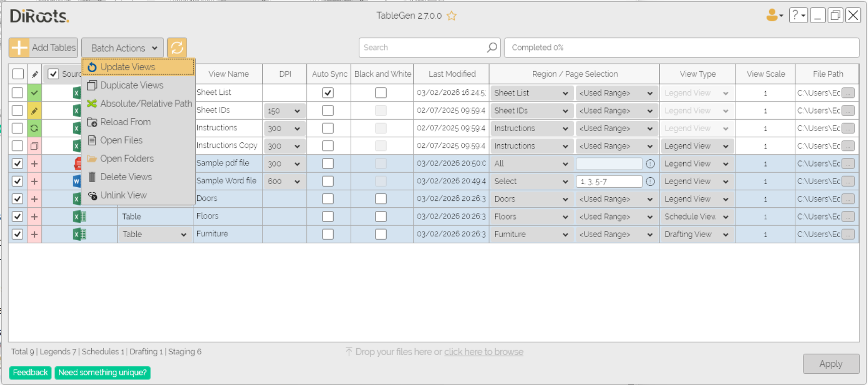Open Drafting View type dropdown for Furniture
Image resolution: width=868 pixels, height=385 pixels.
click(x=697, y=234)
